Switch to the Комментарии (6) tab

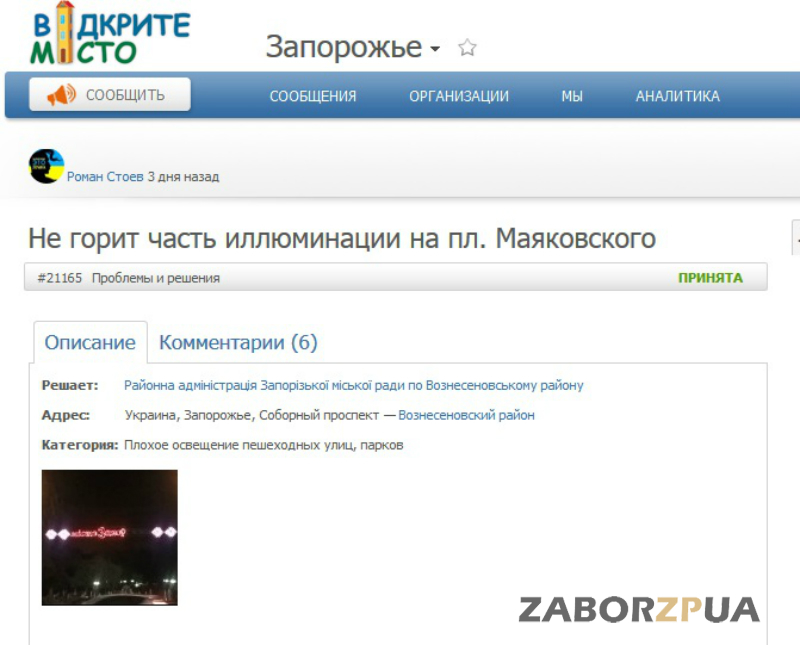coord(238,343)
